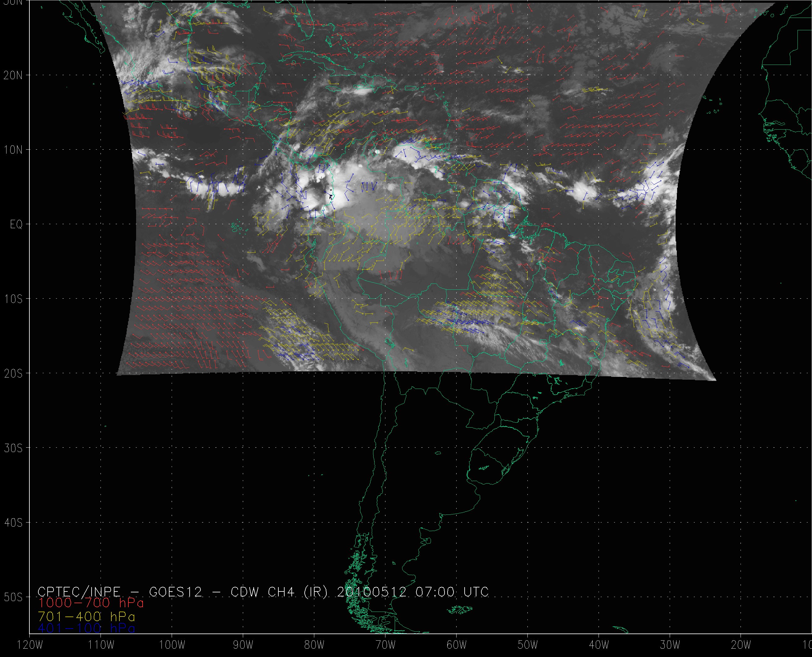Click the 10N latitude axis label

coord(14,150)
